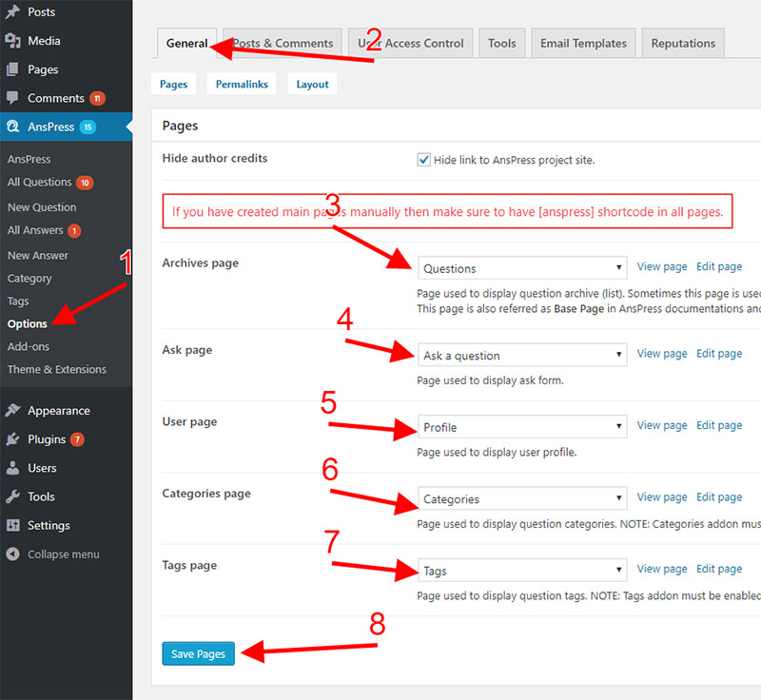This screenshot has width=761, height=700.
Task: Open the User page dropdown
Action: point(522,426)
